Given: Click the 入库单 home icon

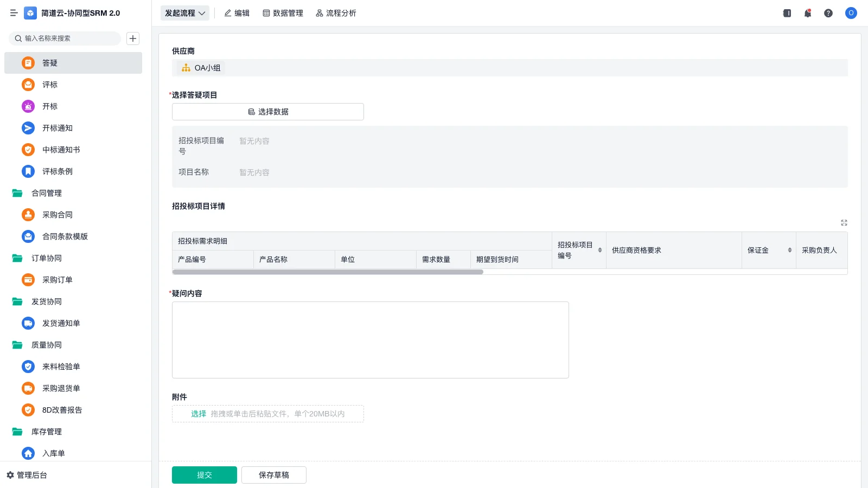Looking at the screenshot, I should tap(28, 453).
